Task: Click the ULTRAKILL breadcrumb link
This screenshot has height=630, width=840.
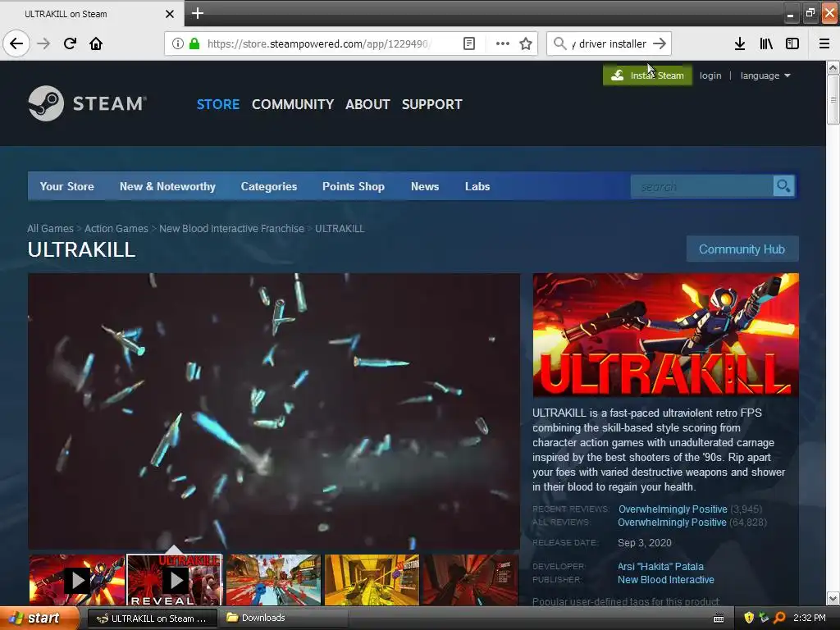Action: point(340,228)
